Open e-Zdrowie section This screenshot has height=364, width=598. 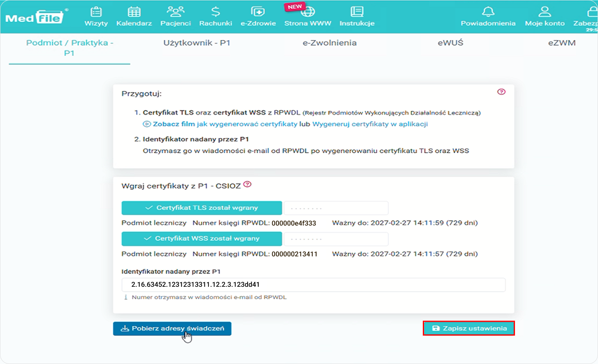tap(258, 16)
